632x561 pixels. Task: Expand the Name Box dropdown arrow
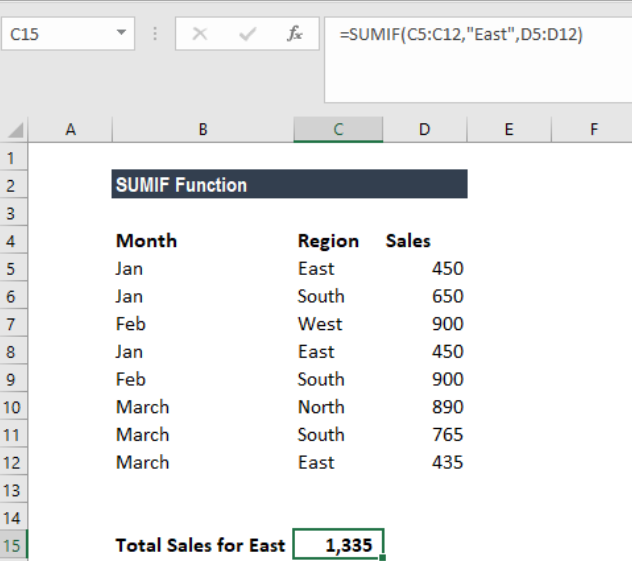click(121, 33)
